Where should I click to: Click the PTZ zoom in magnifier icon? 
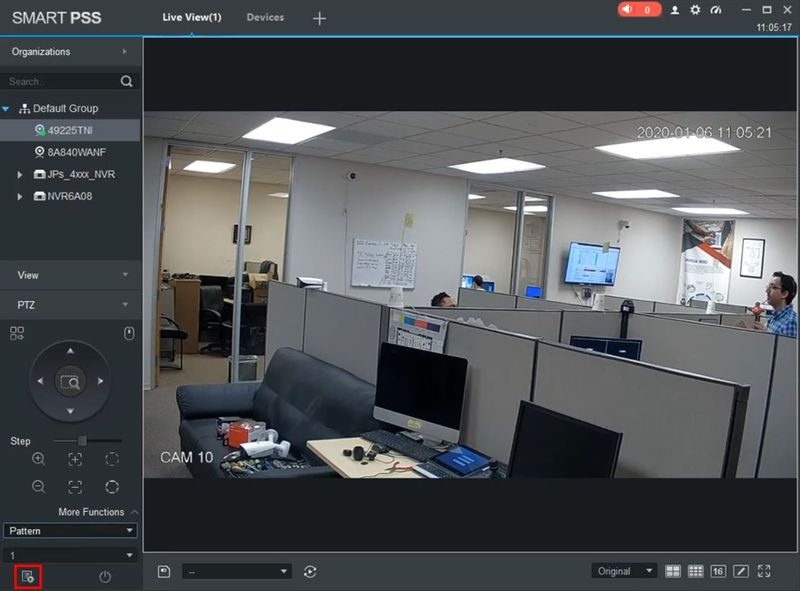coord(38,459)
